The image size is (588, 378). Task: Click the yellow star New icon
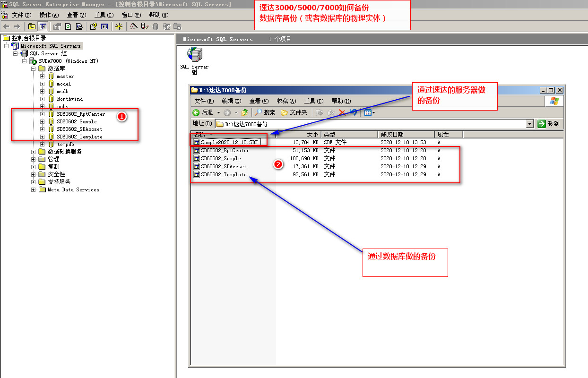click(x=119, y=26)
